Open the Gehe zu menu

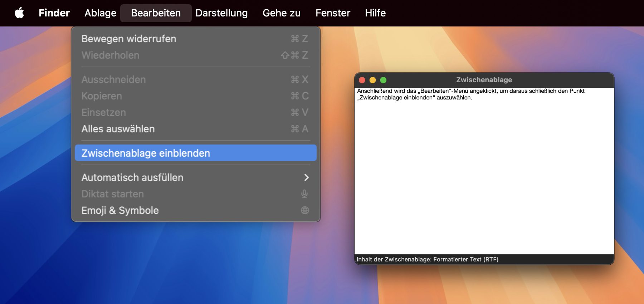point(281,13)
